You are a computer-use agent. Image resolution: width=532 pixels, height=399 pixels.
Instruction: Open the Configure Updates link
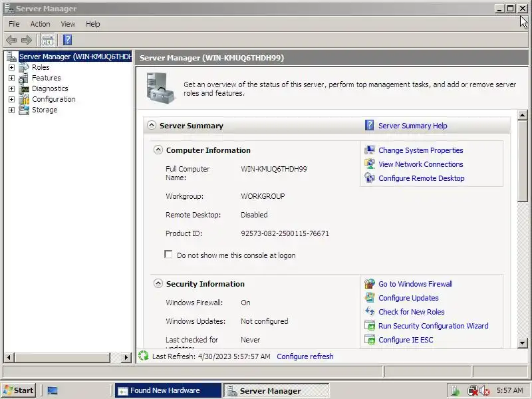point(408,298)
